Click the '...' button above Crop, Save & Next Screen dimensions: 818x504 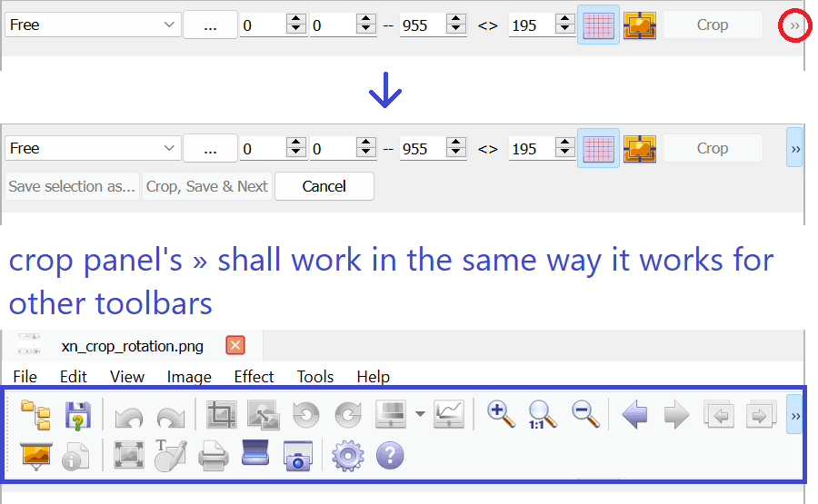210,148
